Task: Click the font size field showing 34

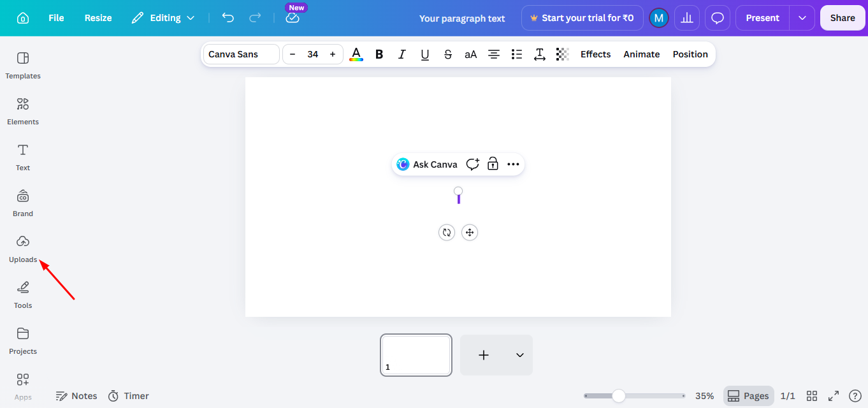Action: point(312,54)
